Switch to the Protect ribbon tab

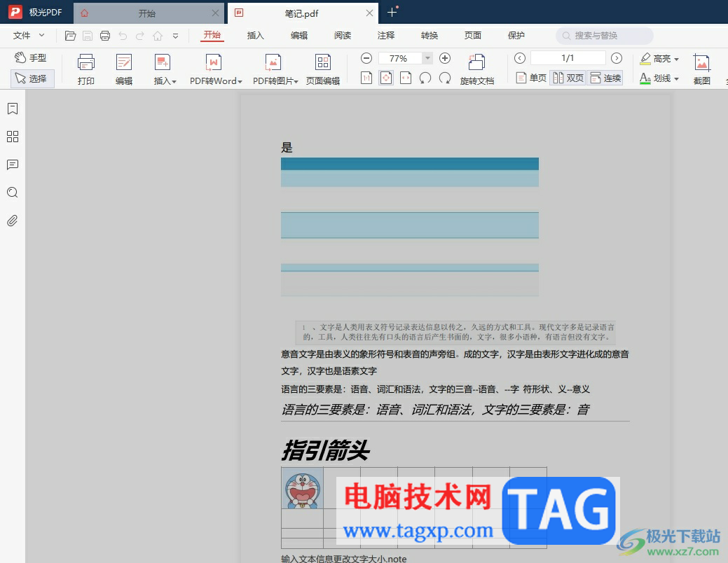click(516, 35)
